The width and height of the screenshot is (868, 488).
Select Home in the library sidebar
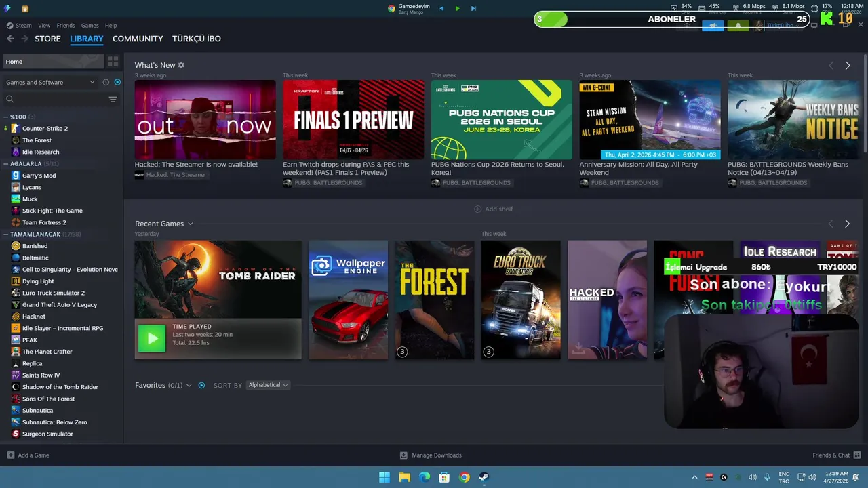[x=54, y=62]
